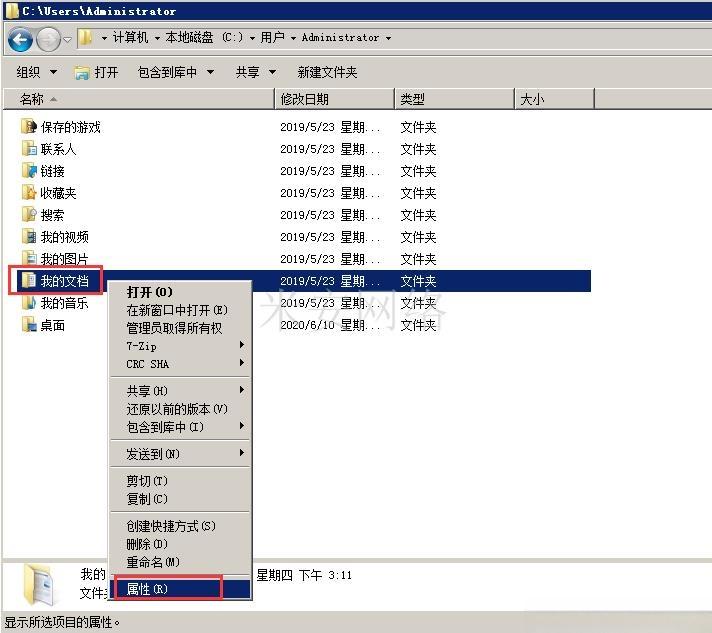Click the 链接 folder icon

[29, 170]
